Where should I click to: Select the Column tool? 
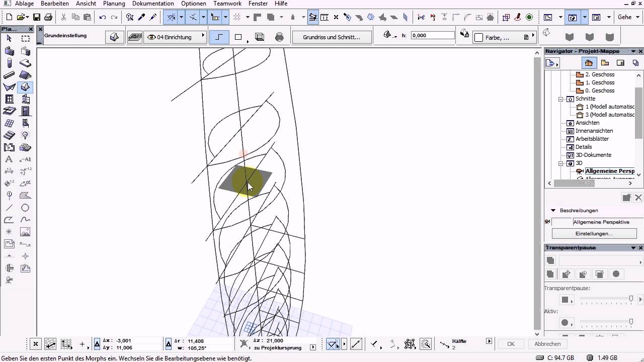point(9,63)
